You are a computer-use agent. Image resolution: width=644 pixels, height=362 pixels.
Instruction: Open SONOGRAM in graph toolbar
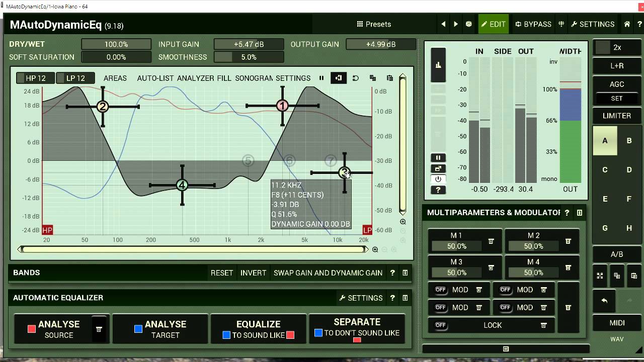pyautogui.click(x=254, y=78)
